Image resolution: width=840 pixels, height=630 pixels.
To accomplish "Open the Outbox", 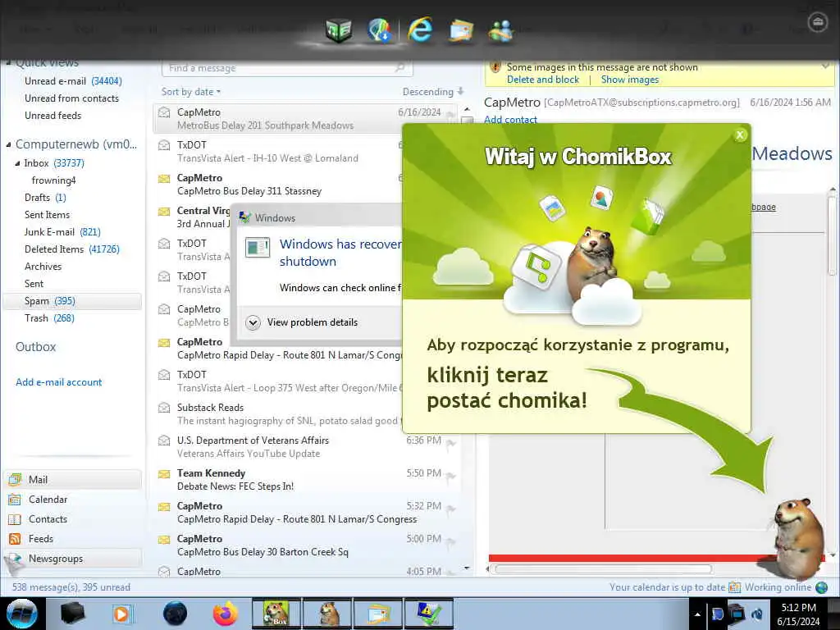I will pos(35,347).
